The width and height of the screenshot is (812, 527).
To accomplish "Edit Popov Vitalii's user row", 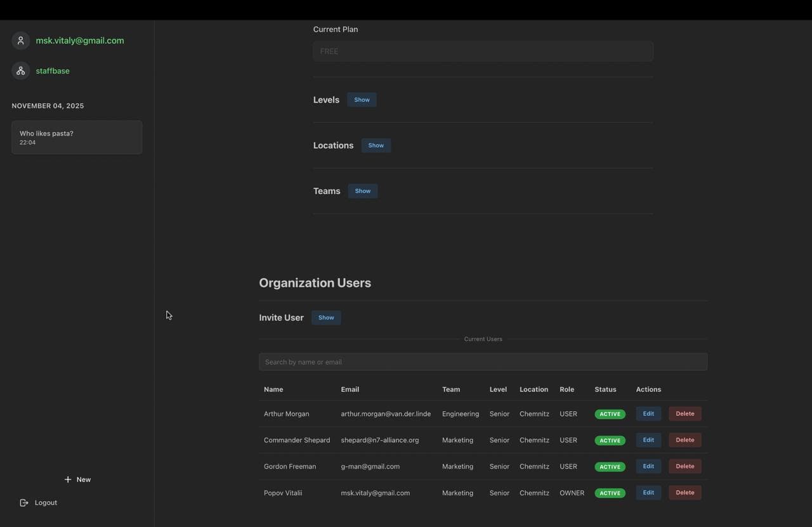I will [x=648, y=493].
